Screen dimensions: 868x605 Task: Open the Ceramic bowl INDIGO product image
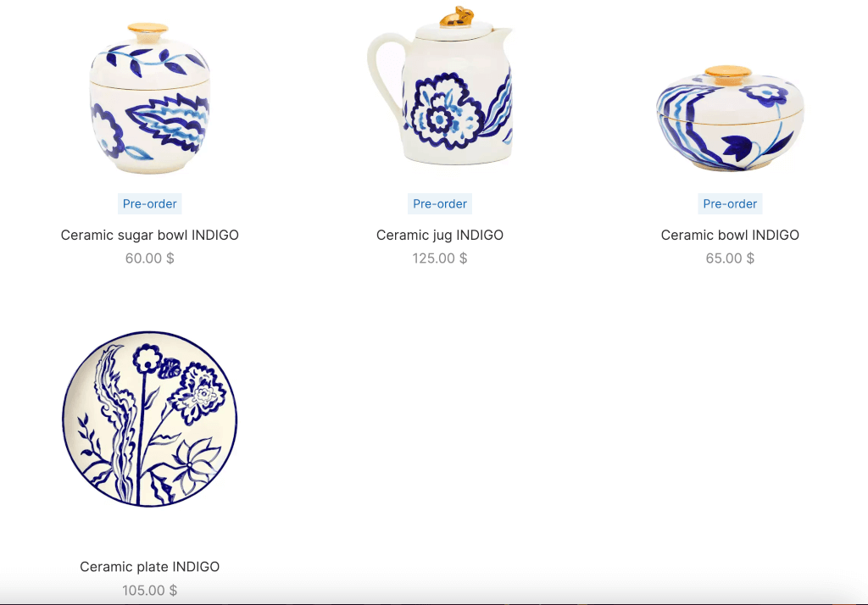click(730, 118)
